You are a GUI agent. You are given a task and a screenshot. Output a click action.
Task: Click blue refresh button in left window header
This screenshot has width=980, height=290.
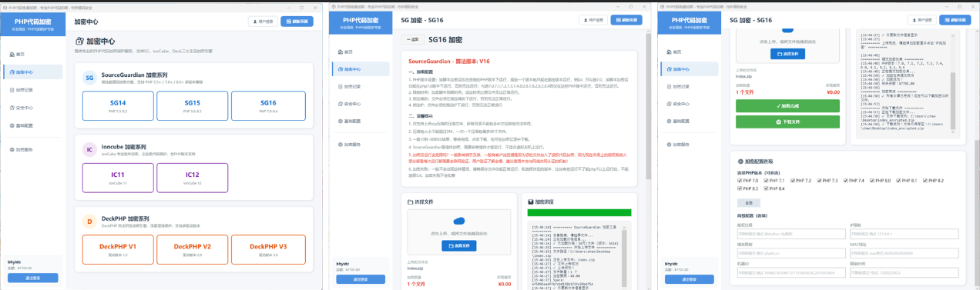click(x=297, y=22)
